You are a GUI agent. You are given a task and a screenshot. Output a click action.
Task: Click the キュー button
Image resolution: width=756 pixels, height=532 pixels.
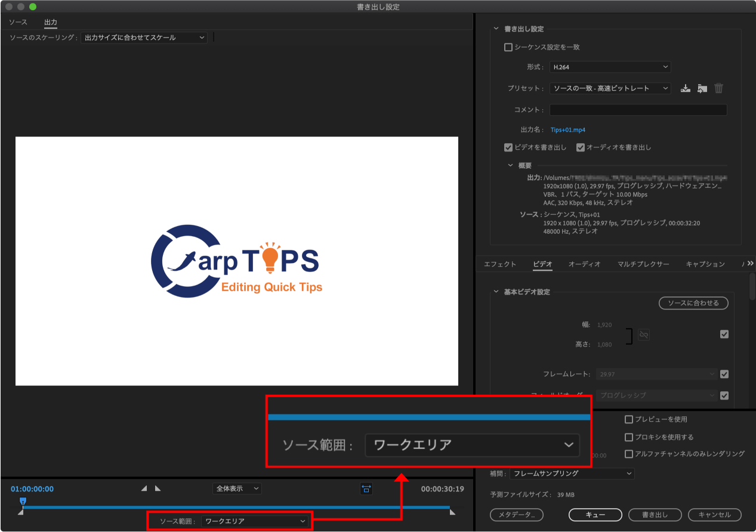[595, 515]
